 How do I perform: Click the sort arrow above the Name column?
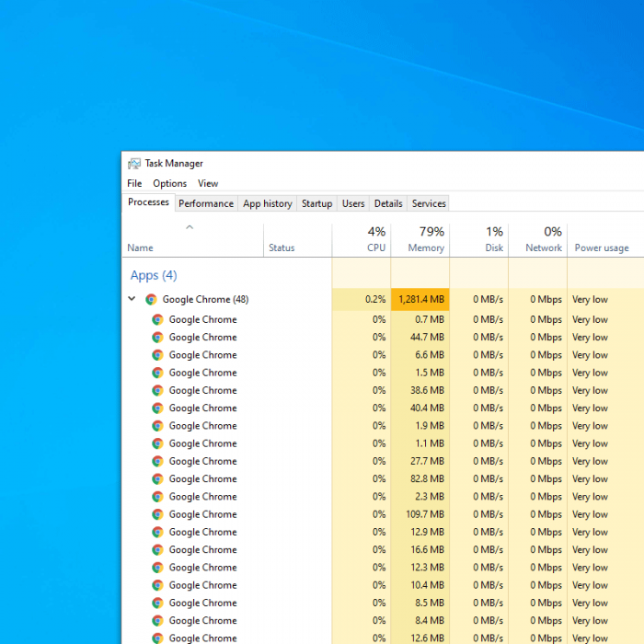coord(190,227)
